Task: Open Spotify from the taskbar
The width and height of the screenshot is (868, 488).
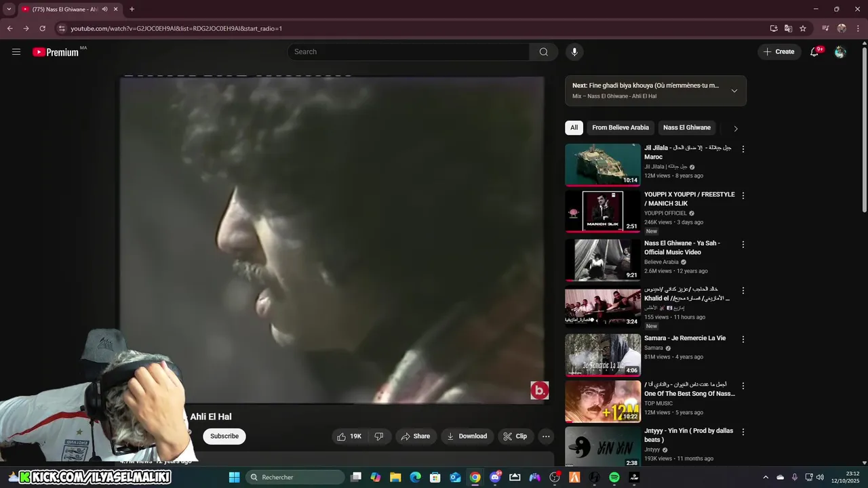Action: pyautogui.click(x=614, y=477)
